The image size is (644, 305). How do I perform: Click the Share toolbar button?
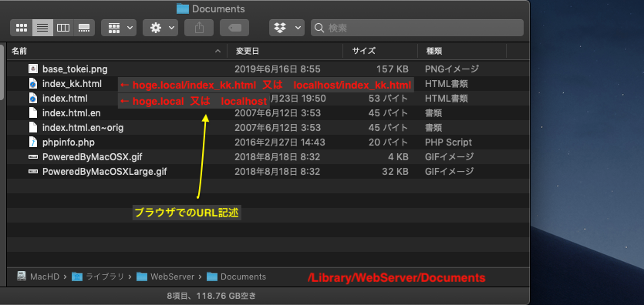point(199,28)
